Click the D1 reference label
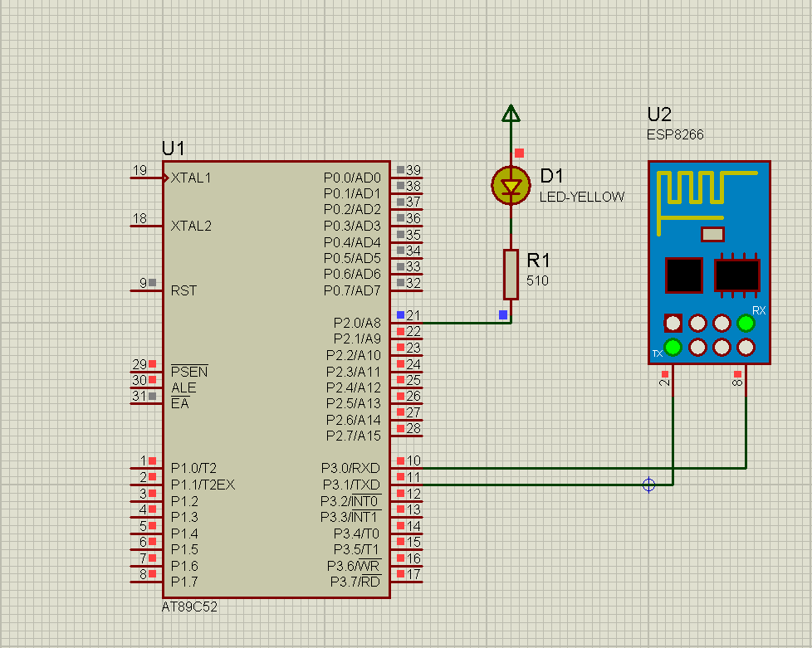The height and width of the screenshot is (648, 812). pyautogui.click(x=551, y=176)
